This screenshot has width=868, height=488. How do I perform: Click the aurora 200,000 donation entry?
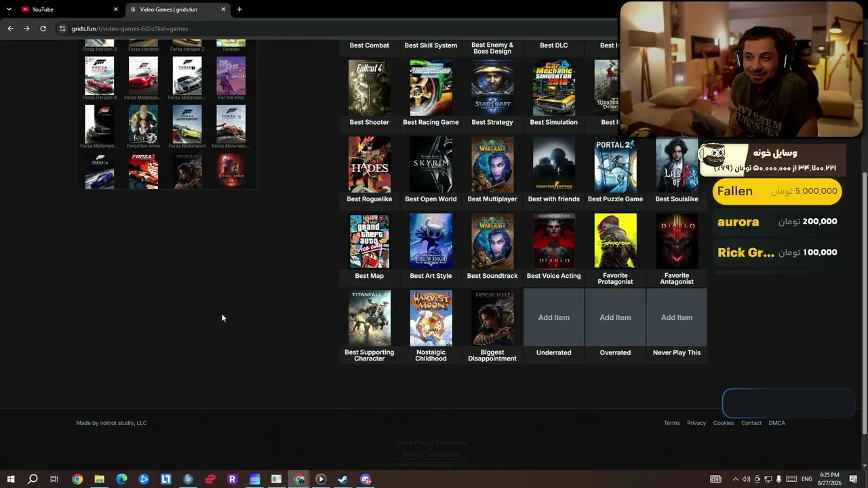(777, 222)
